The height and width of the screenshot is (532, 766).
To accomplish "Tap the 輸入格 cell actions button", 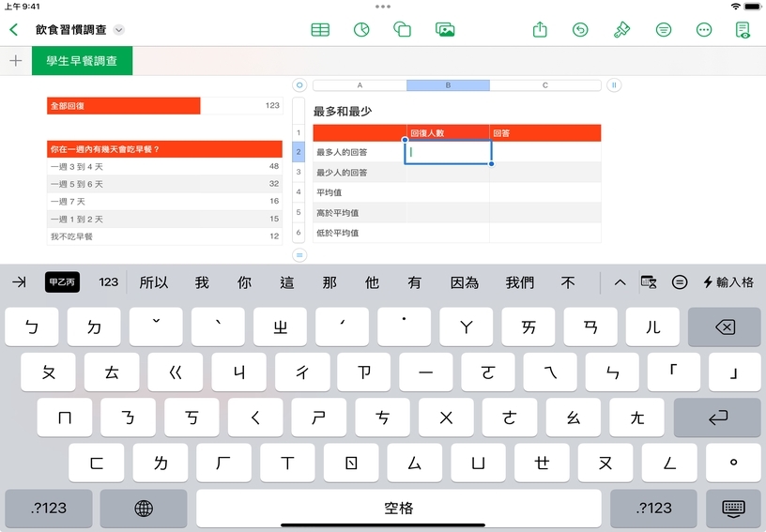I will (728, 282).
